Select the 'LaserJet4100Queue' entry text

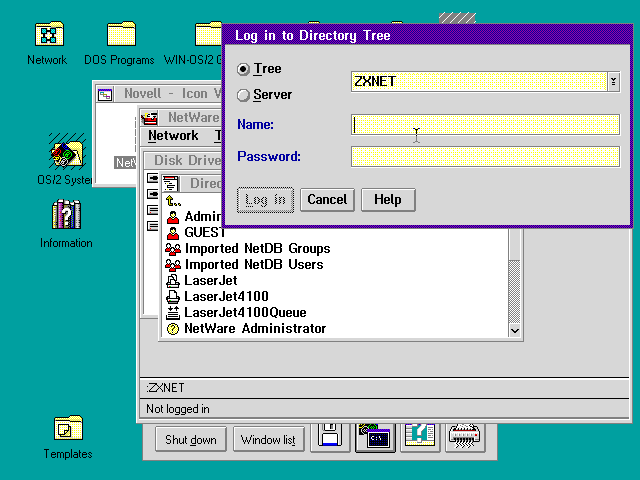point(245,313)
